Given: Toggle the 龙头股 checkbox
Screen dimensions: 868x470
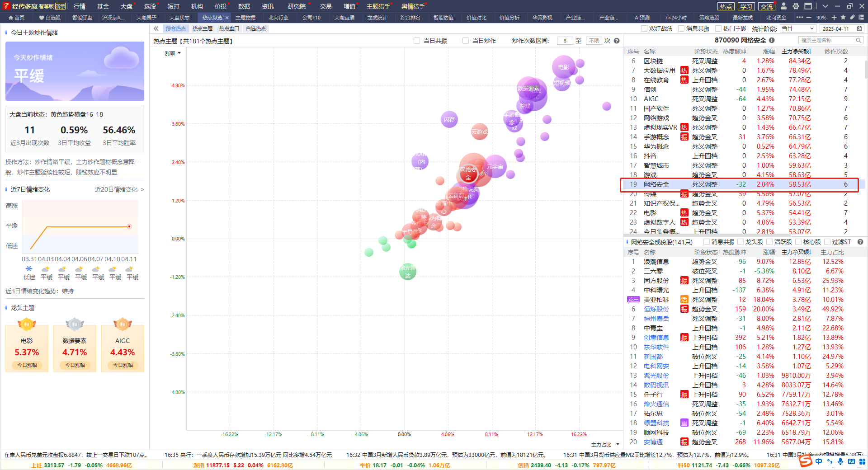Looking at the screenshot, I should (741, 242).
